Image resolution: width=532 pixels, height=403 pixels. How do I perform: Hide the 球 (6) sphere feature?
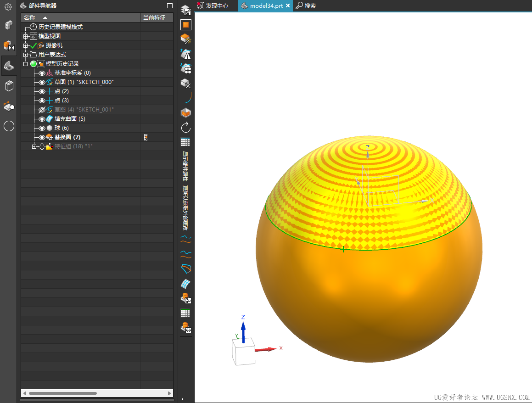(x=41, y=128)
